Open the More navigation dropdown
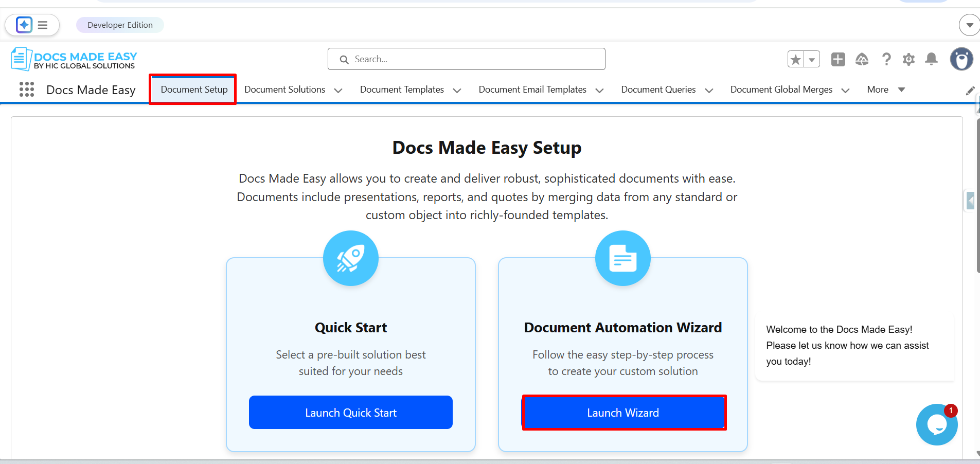The width and height of the screenshot is (980, 464). [886, 90]
